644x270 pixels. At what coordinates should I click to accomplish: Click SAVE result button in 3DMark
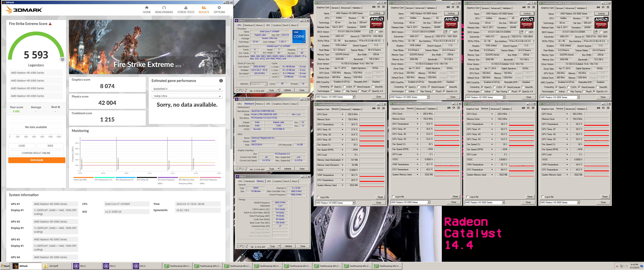pyautogui.click(x=50, y=145)
